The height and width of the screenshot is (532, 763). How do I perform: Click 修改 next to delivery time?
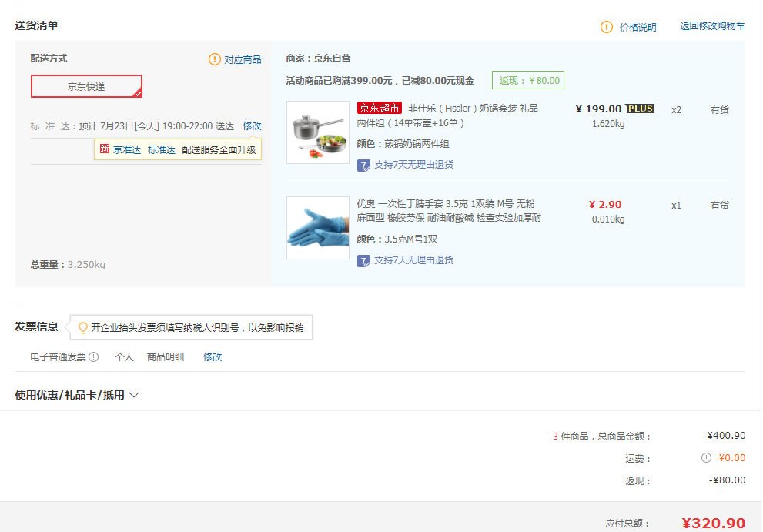pos(252,126)
